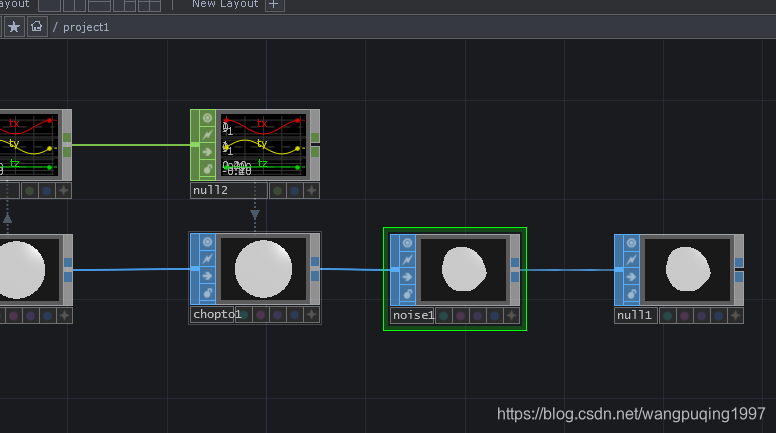
Task: Click the lower output connector of null1
Action: (739, 277)
